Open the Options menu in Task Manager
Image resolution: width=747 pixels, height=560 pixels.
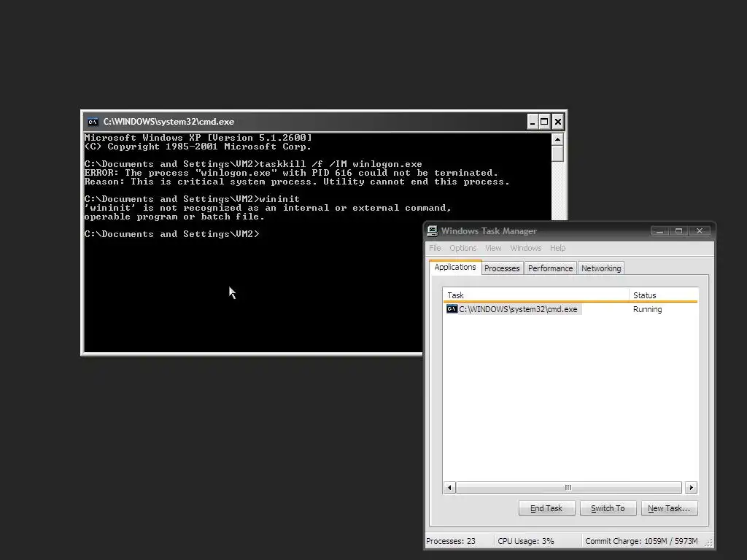(462, 248)
